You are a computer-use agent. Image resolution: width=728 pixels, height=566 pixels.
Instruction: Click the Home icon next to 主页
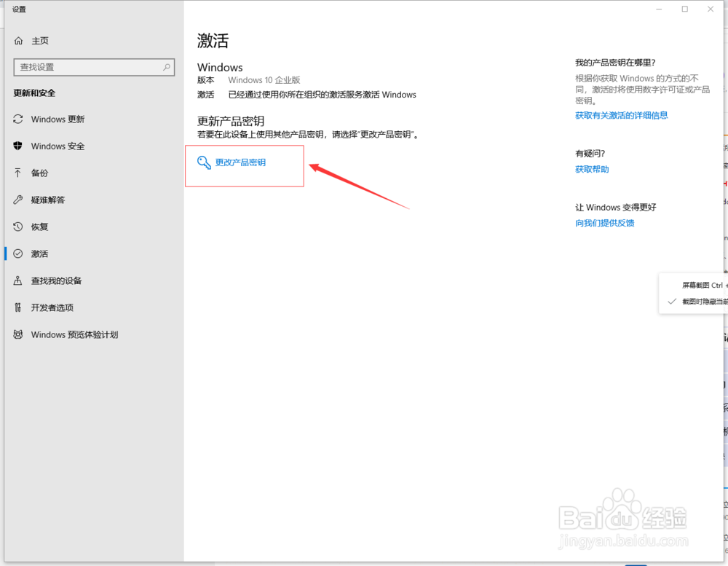click(x=19, y=41)
